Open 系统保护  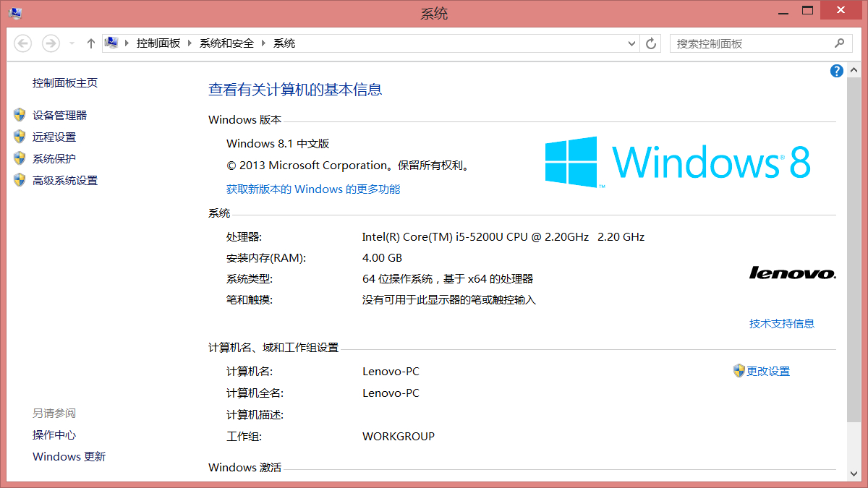pos(54,159)
